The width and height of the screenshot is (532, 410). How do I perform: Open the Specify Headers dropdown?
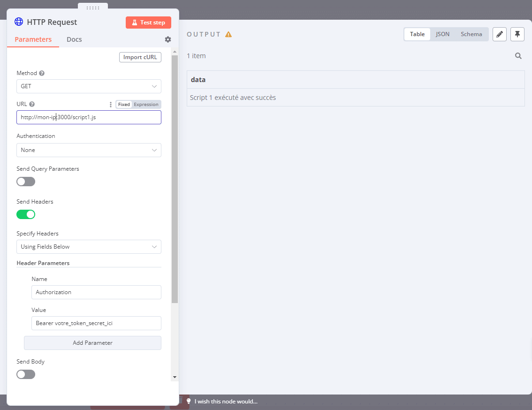click(89, 247)
